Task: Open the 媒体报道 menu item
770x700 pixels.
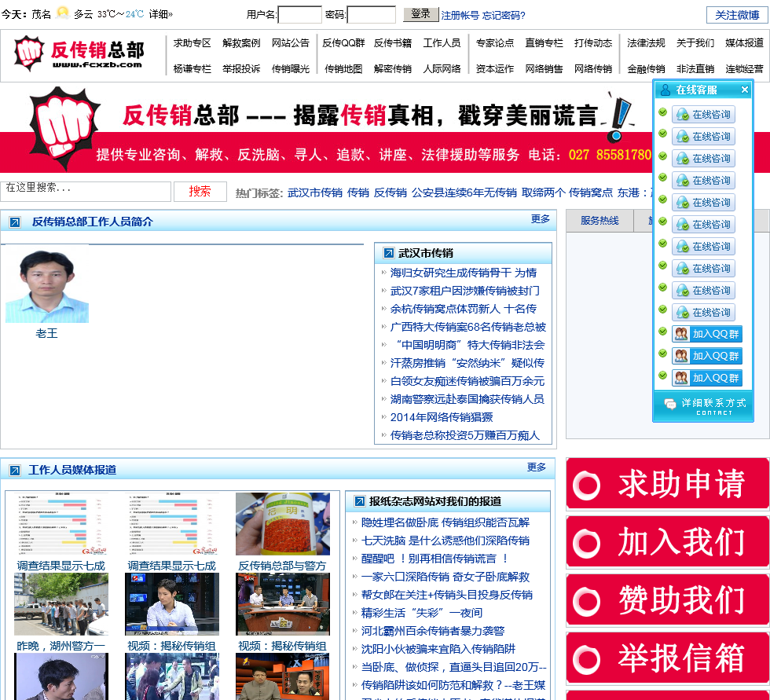Action: (744, 43)
